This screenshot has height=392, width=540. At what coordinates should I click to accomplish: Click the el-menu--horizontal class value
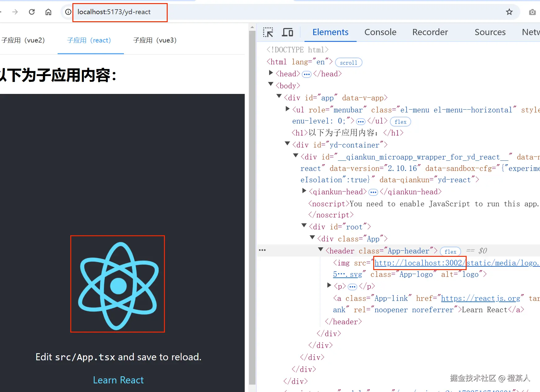pyautogui.click(x=473, y=110)
